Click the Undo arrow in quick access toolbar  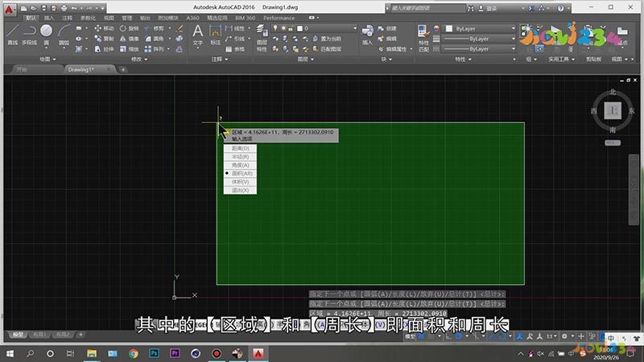coord(74,8)
